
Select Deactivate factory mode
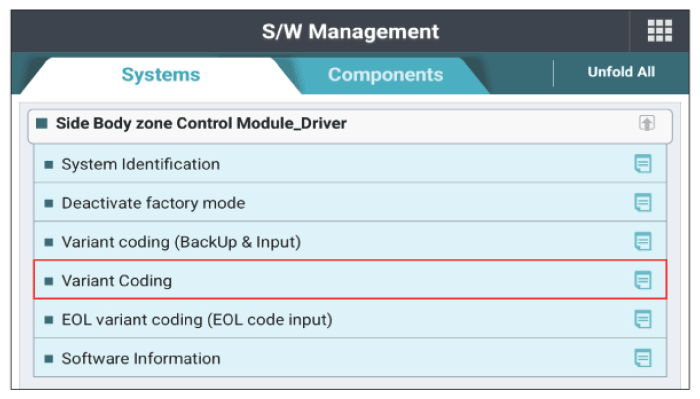pos(350,203)
